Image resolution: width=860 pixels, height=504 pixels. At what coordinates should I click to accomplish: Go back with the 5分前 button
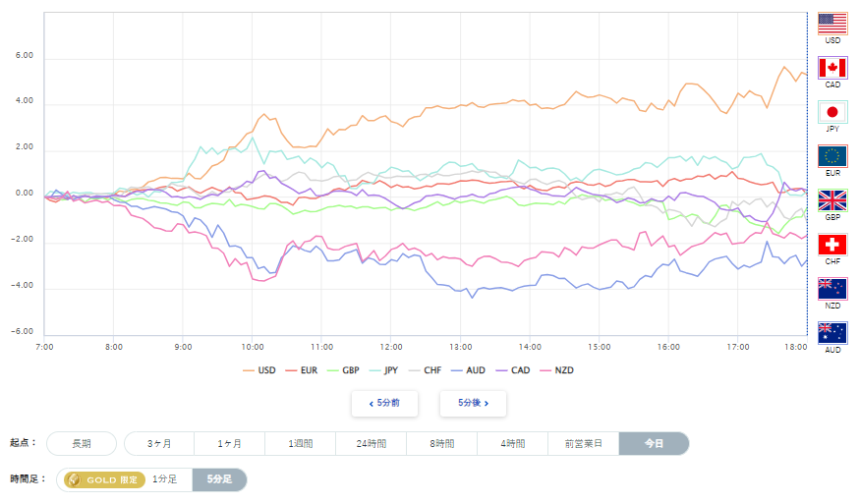pyautogui.click(x=384, y=404)
